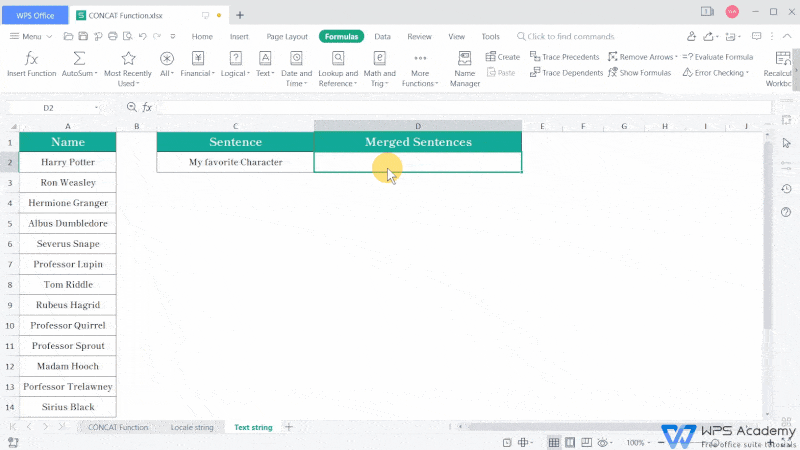Click the Undo arrow icon

click(142, 36)
